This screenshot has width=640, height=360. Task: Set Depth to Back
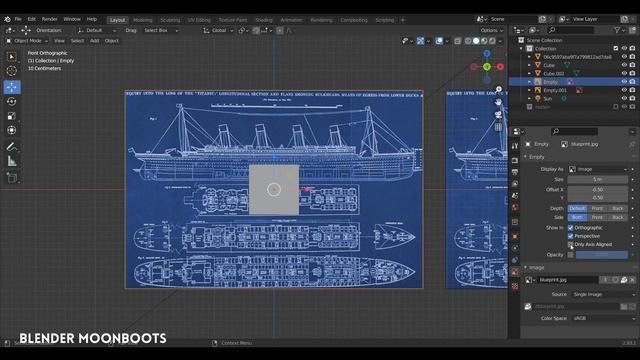(618, 209)
